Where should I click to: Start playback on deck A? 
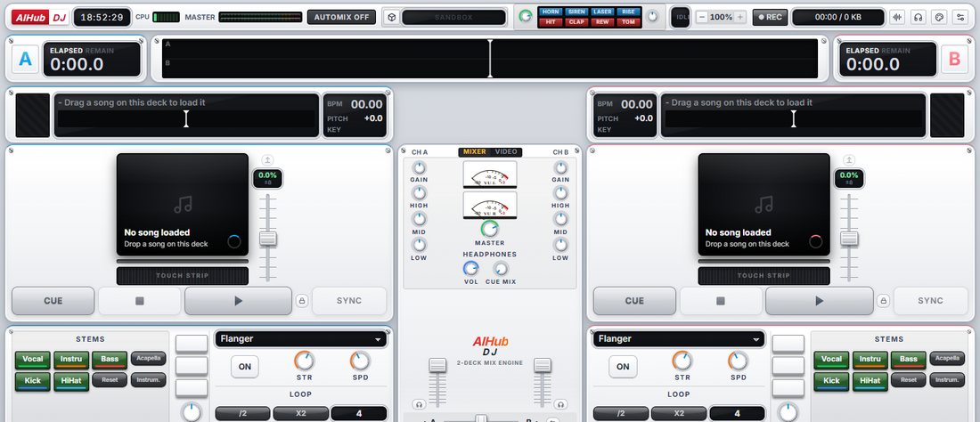[x=238, y=301]
